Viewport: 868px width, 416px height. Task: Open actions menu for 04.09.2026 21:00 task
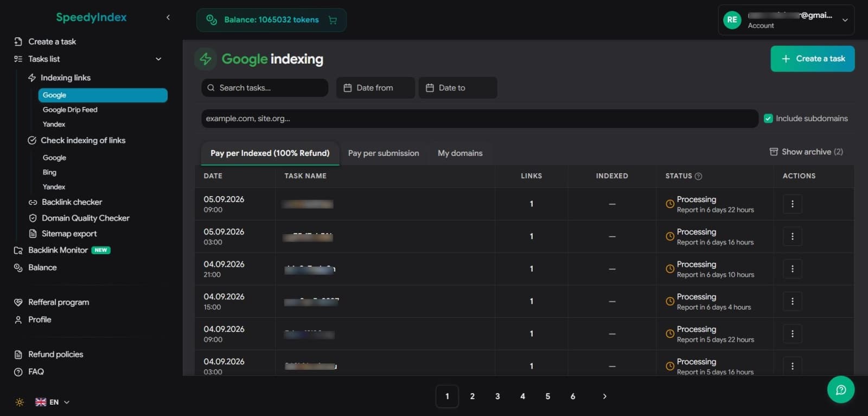tap(792, 269)
